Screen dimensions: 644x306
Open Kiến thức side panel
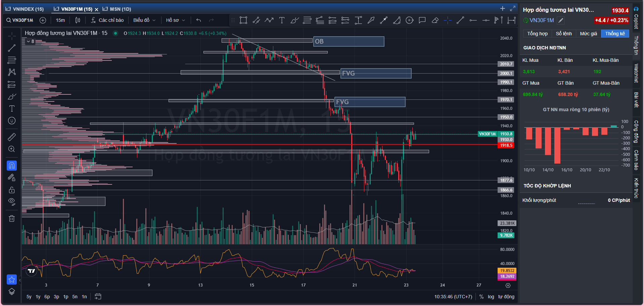coord(636,188)
